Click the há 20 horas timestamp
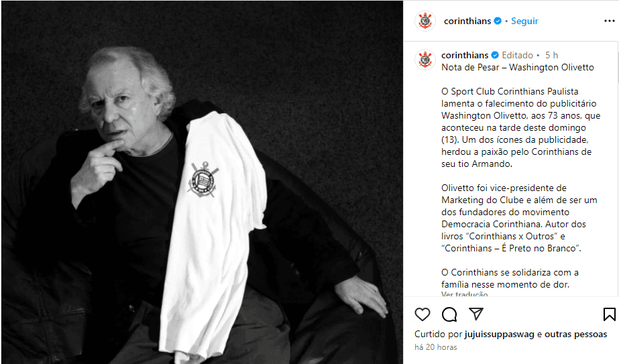The height and width of the screenshot is (364, 619). click(x=436, y=347)
